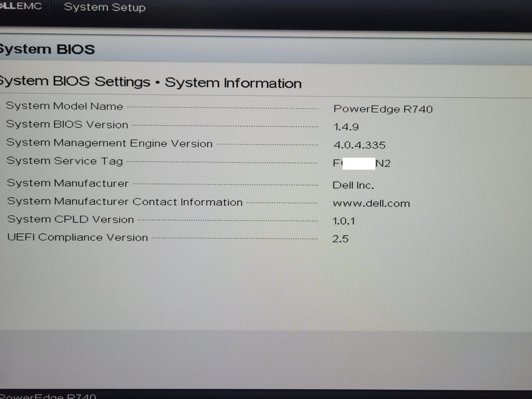Select the www.dell.com contact value
532x399 pixels.
point(371,203)
